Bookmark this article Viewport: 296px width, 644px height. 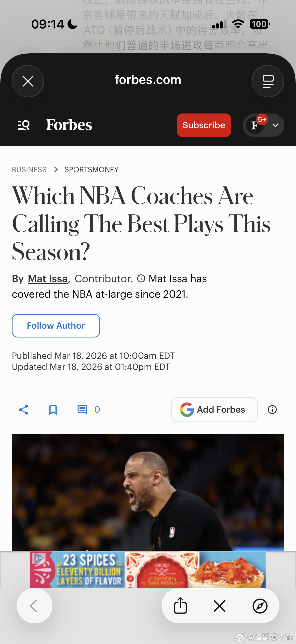point(53,410)
